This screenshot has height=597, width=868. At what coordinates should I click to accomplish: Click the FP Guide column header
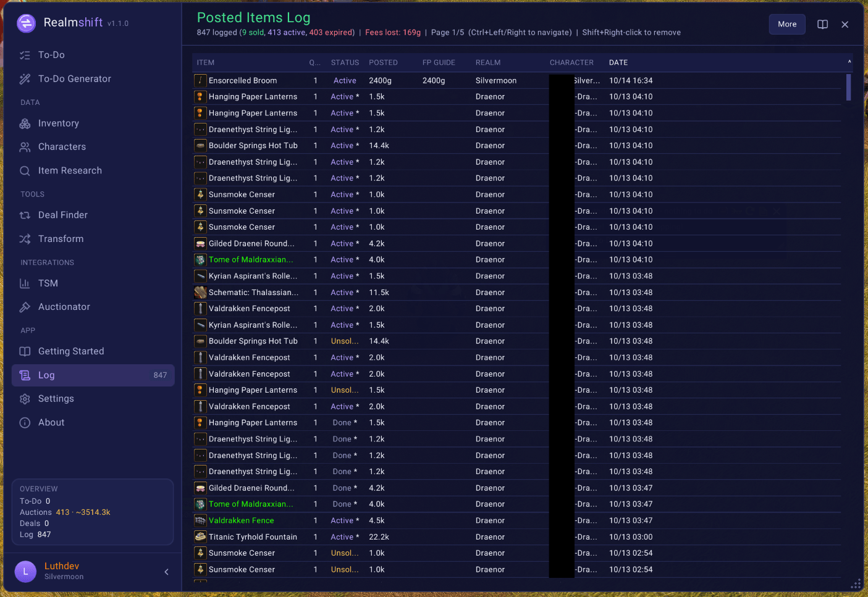439,62
